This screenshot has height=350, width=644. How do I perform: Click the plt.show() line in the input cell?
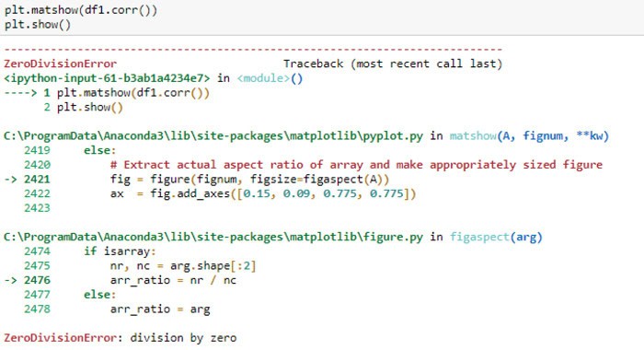38,25
